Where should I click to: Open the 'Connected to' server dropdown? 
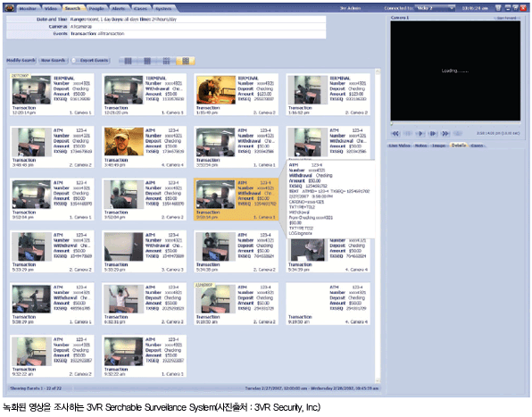[x=436, y=8]
